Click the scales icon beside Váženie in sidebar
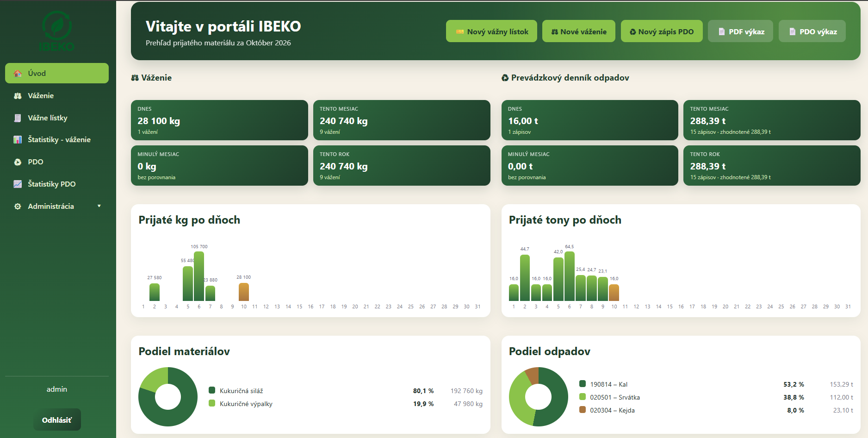868x438 pixels. pos(18,96)
